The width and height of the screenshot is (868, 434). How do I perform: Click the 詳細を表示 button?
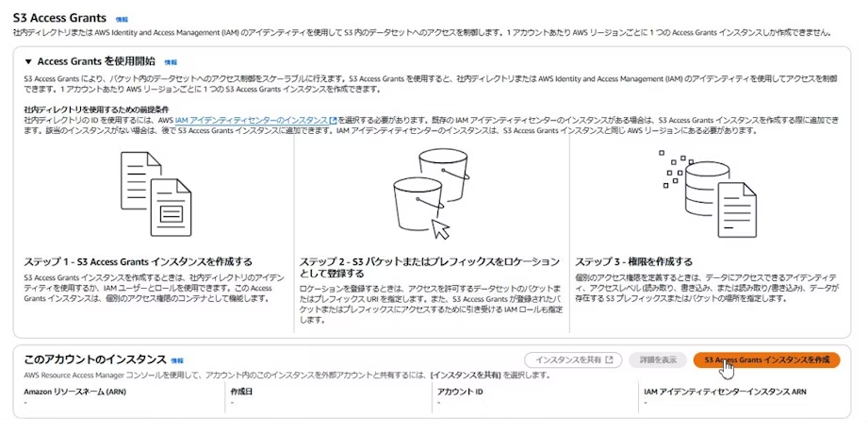click(658, 359)
